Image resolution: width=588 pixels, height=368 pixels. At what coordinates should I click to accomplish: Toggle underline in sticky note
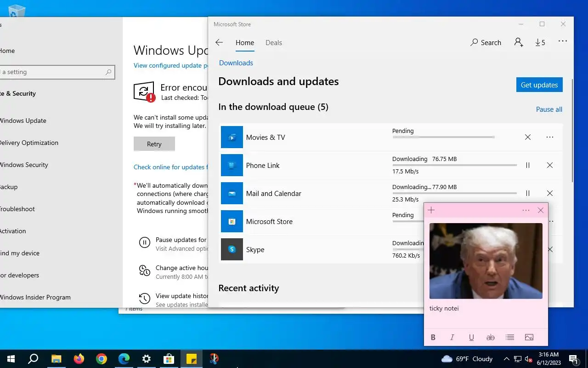point(471,337)
